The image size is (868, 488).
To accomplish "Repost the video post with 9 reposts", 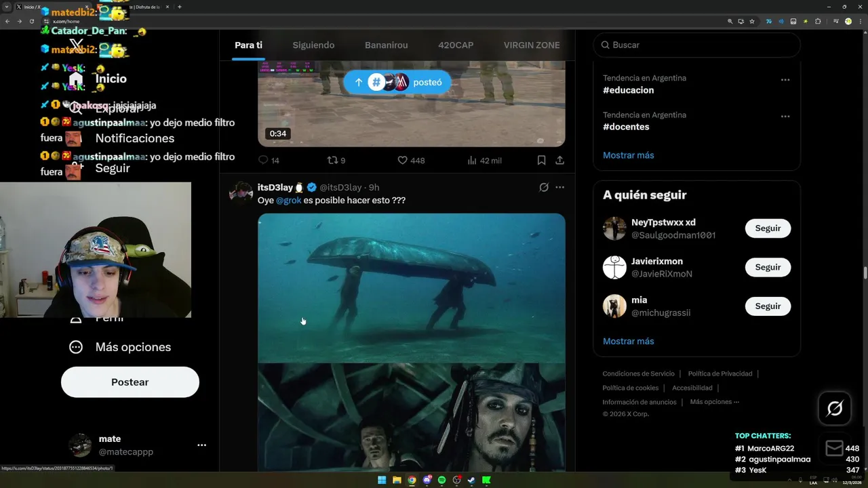I will (336, 161).
